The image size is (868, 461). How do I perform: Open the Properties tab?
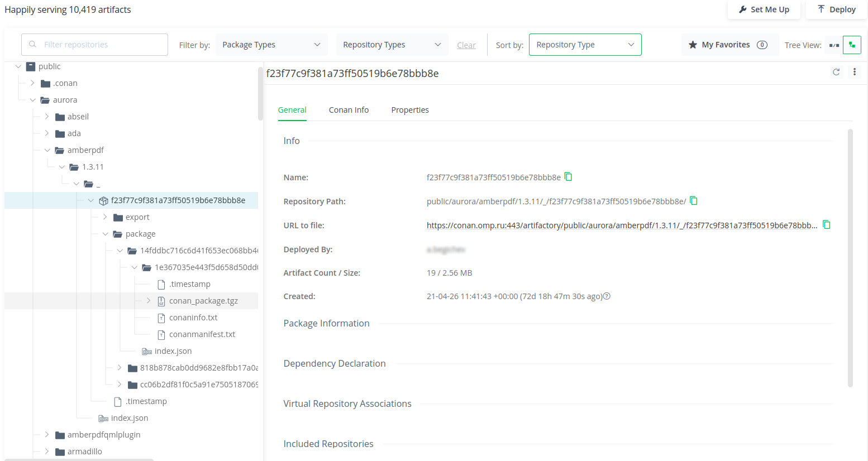click(x=410, y=110)
